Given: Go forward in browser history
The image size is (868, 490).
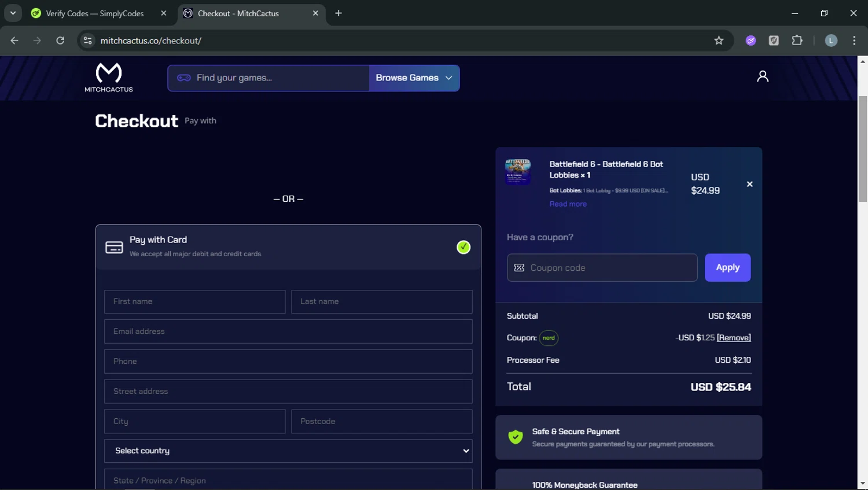Looking at the screenshot, I should pos(37,40).
